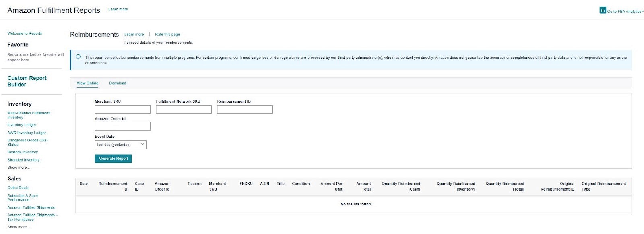Viewport: 644px width, 234px height.
Task: Click the FNSKU column header
Action: click(246, 184)
